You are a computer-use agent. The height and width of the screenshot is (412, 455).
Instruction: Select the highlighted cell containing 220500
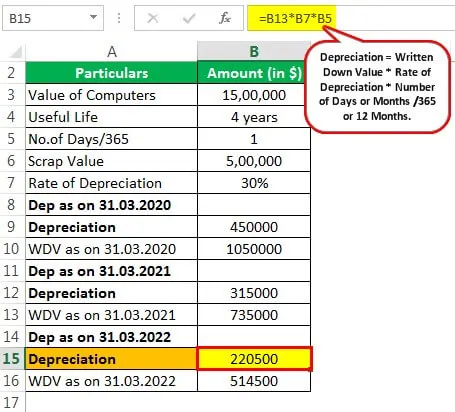tap(254, 359)
